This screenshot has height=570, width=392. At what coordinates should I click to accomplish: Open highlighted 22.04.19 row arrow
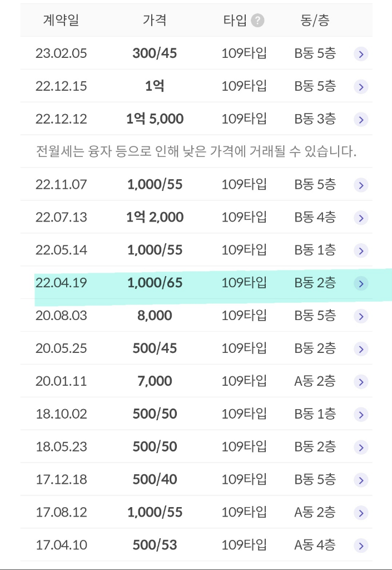(x=361, y=284)
